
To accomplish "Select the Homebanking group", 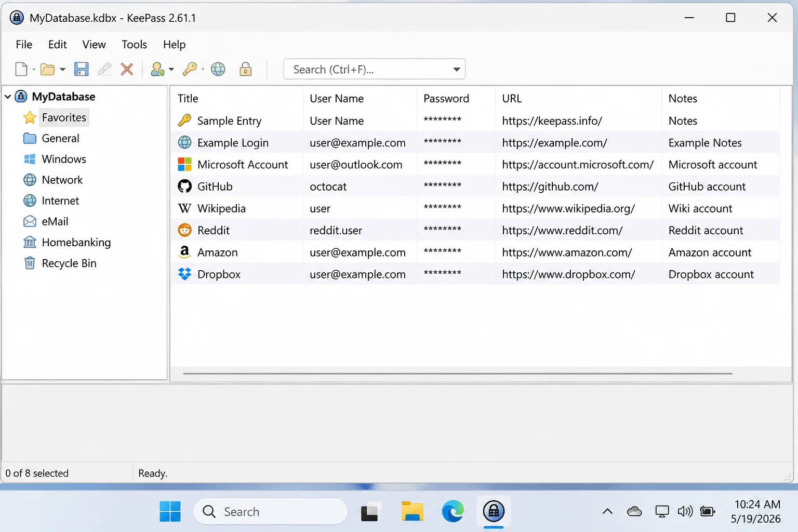I will coord(76,242).
